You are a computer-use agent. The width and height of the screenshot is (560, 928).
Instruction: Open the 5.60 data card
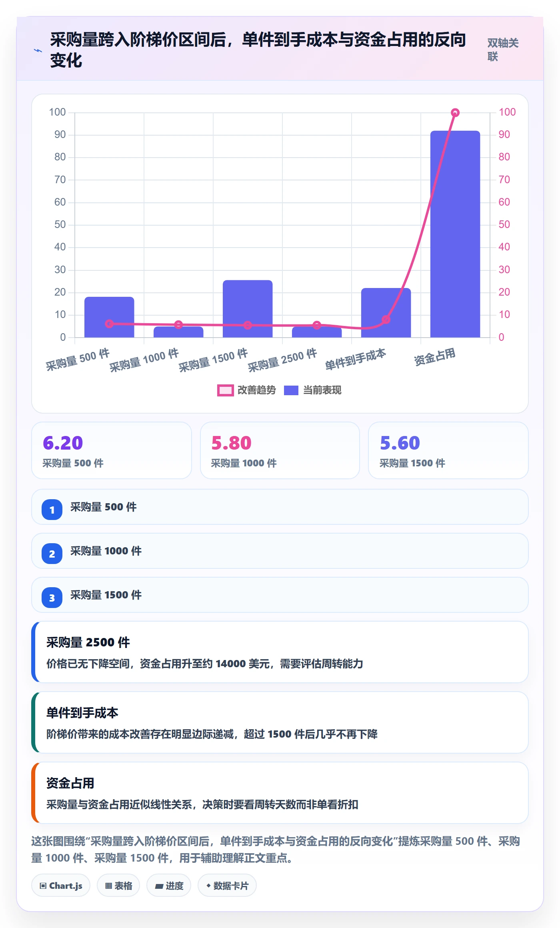click(x=448, y=450)
